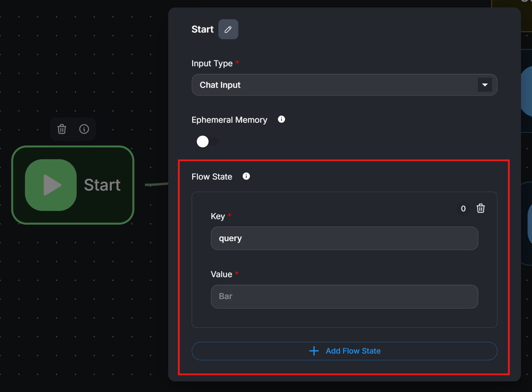Open info icon above the Start node
Image resolution: width=532 pixels, height=392 pixels.
pyautogui.click(x=84, y=129)
